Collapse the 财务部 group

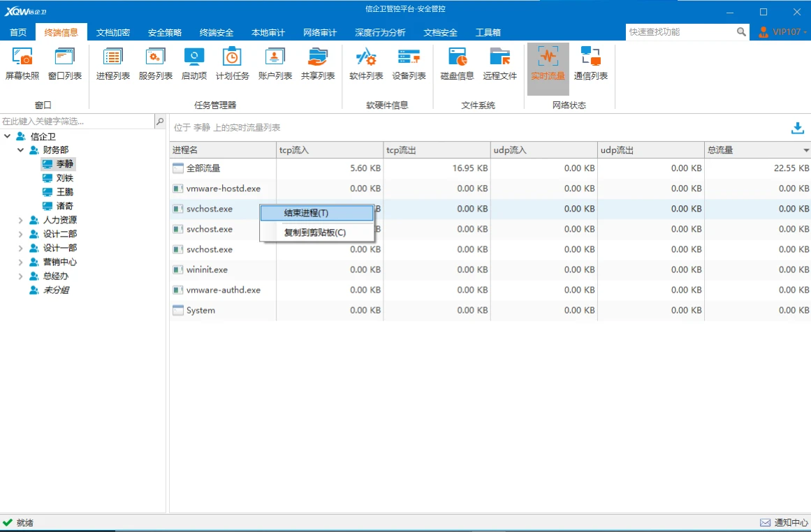pyautogui.click(x=21, y=150)
